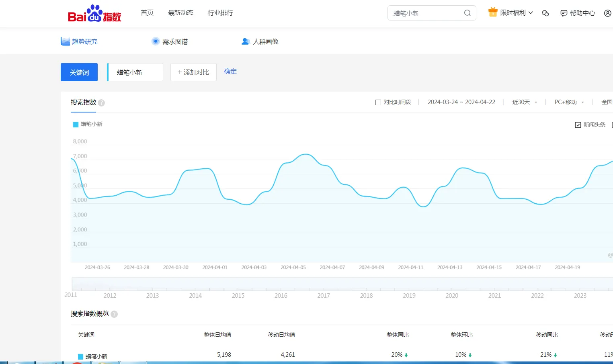This screenshot has width=613, height=364.
Task: Go to 首页 in top navigation
Action: click(x=147, y=13)
